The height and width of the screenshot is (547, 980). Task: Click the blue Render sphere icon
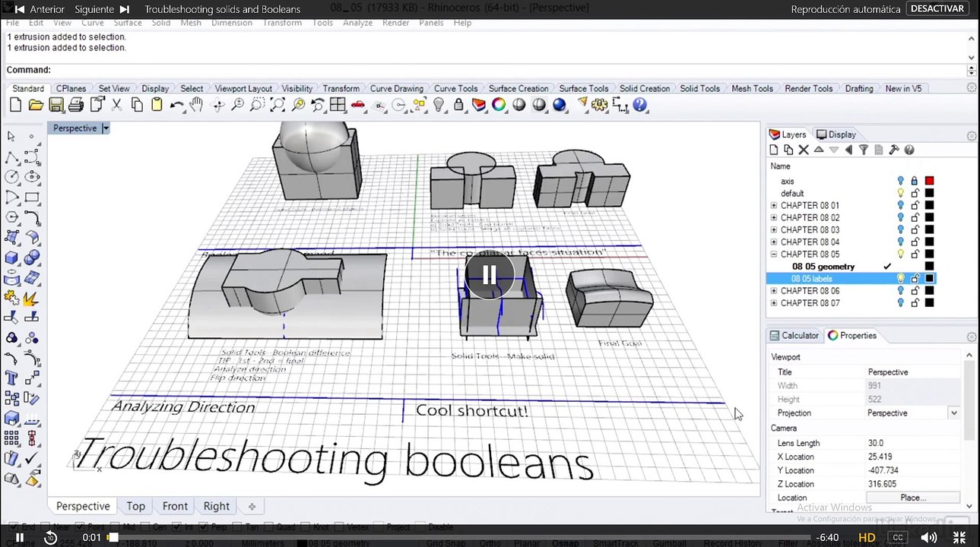pyautogui.click(x=560, y=105)
